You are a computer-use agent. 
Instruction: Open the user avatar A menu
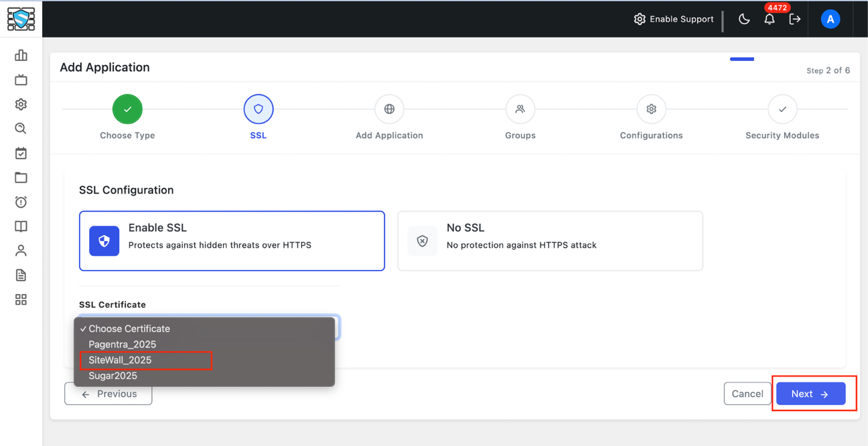pos(830,19)
